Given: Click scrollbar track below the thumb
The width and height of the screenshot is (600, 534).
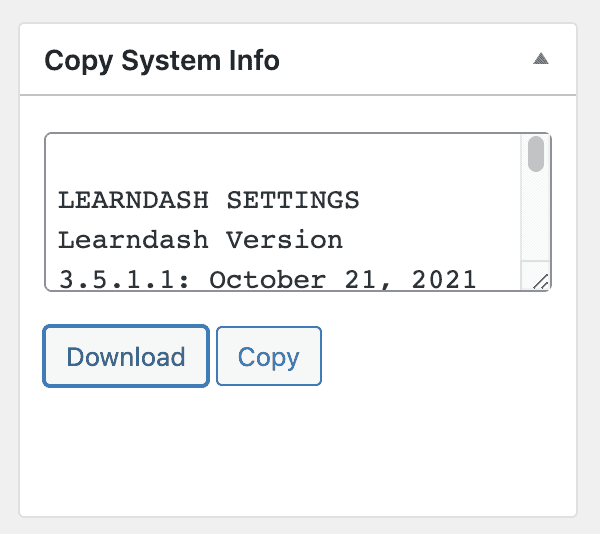Looking at the screenshot, I should click(x=536, y=216).
